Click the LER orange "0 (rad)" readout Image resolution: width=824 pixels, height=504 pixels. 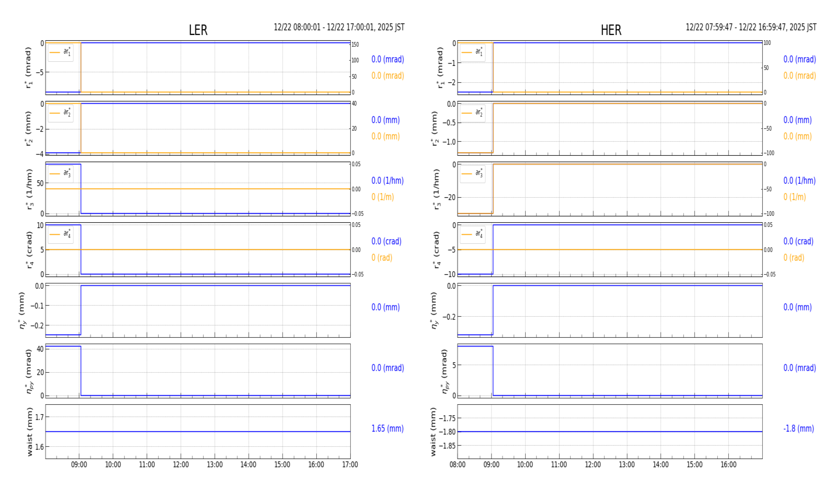coord(382,258)
